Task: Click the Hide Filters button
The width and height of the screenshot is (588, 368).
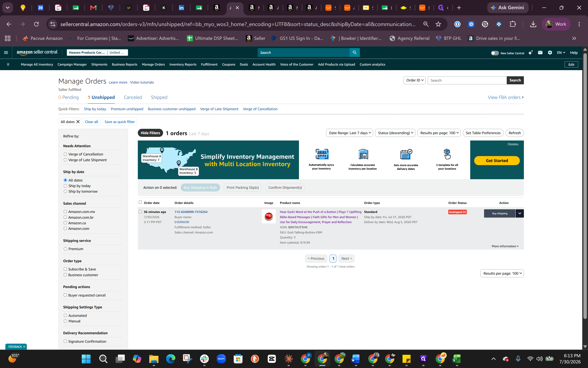Action: click(x=150, y=133)
